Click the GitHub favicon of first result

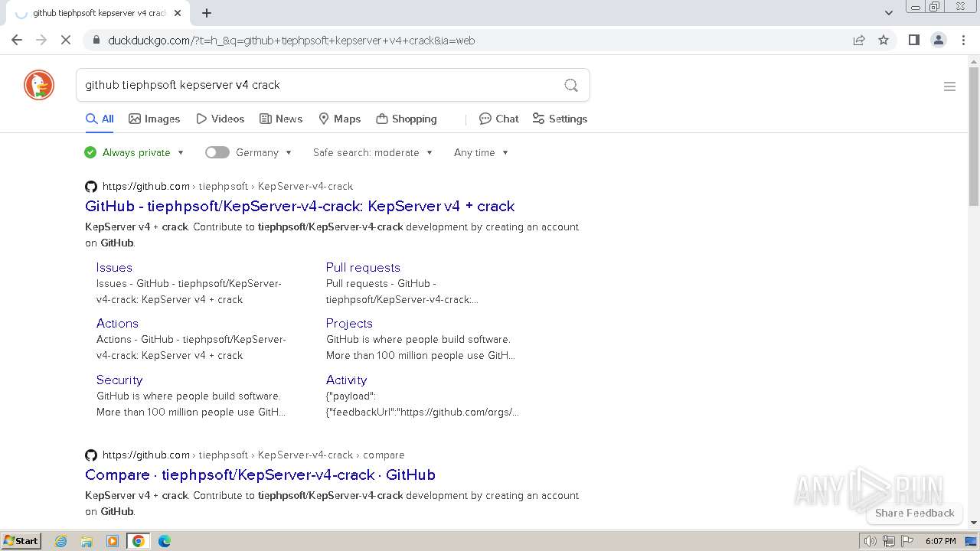coord(91,186)
